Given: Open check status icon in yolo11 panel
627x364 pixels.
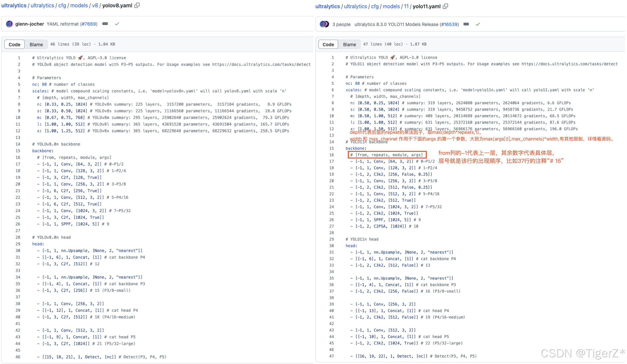Looking at the screenshot, I should point(478,24).
